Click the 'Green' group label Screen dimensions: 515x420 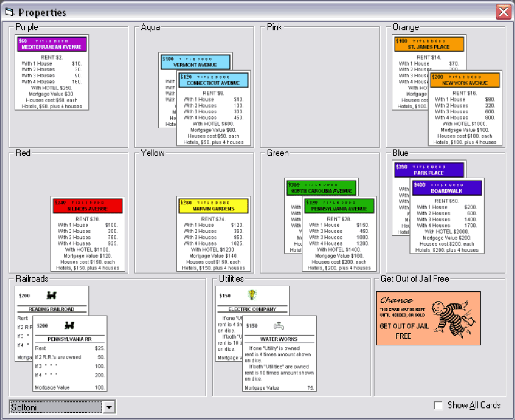[x=278, y=153]
